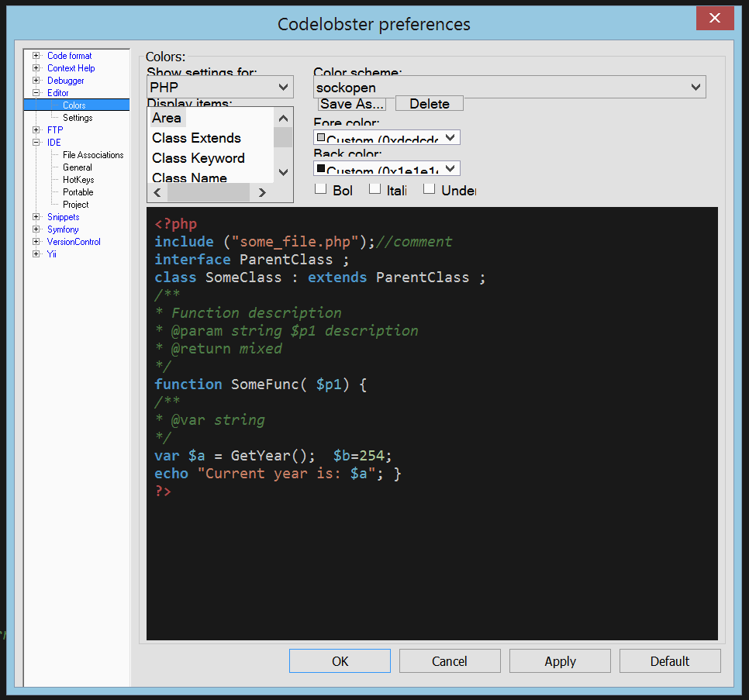Click the OK button
This screenshot has height=700, width=749.
[340, 660]
